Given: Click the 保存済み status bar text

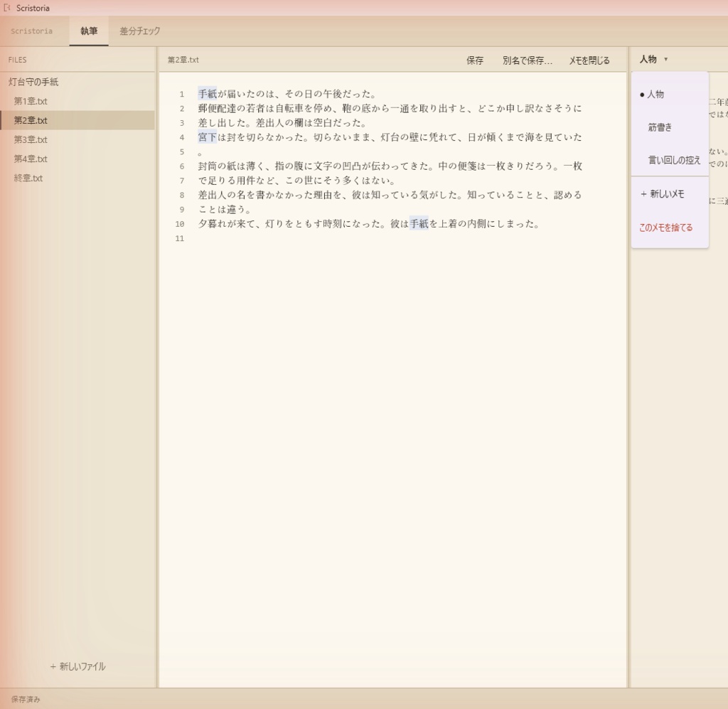Looking at the screenshot, I should pyautogui.click(x=26, y=699).
